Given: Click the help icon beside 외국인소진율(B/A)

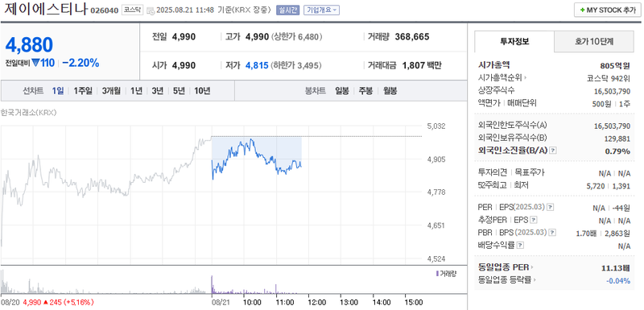Looking at the screenshot, I should coord(553,151).
